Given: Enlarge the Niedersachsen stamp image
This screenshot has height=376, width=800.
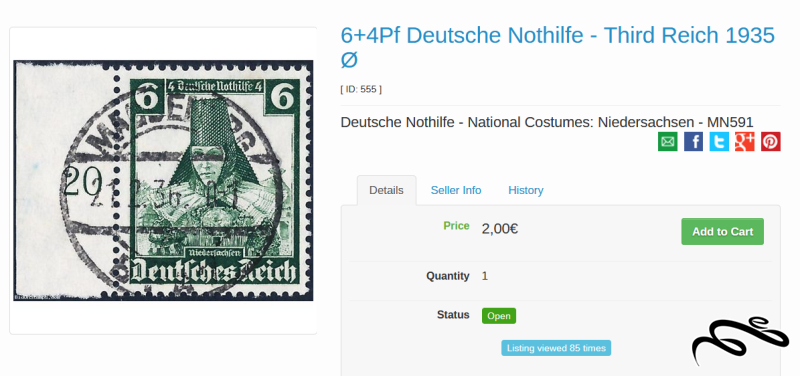Looking at the screenshot, I should pyautogui.click(x=163, y=181).
